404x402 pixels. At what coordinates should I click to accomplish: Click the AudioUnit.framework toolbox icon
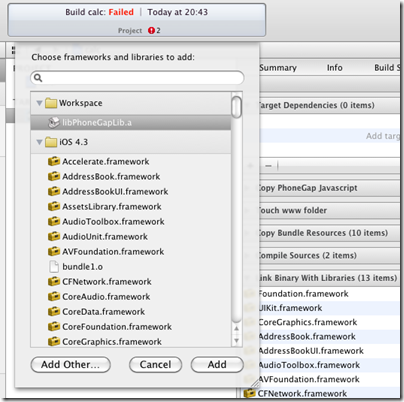(54, 236)
